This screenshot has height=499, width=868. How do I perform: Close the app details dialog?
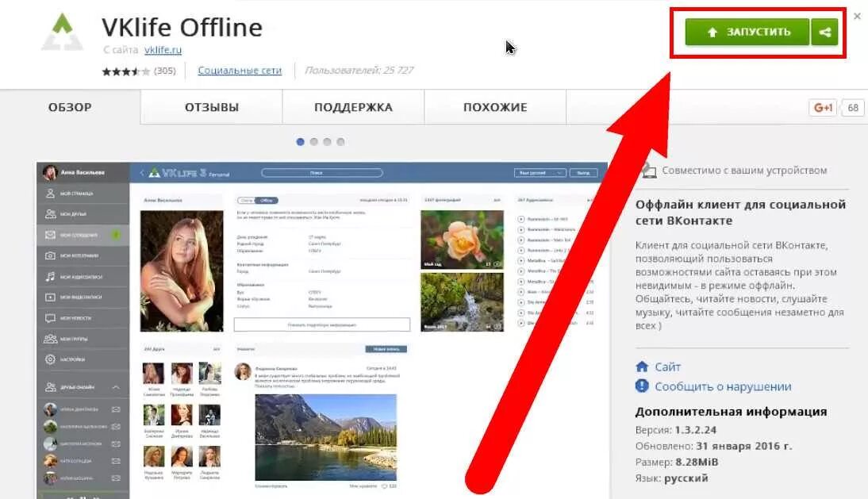click(857, 16)
